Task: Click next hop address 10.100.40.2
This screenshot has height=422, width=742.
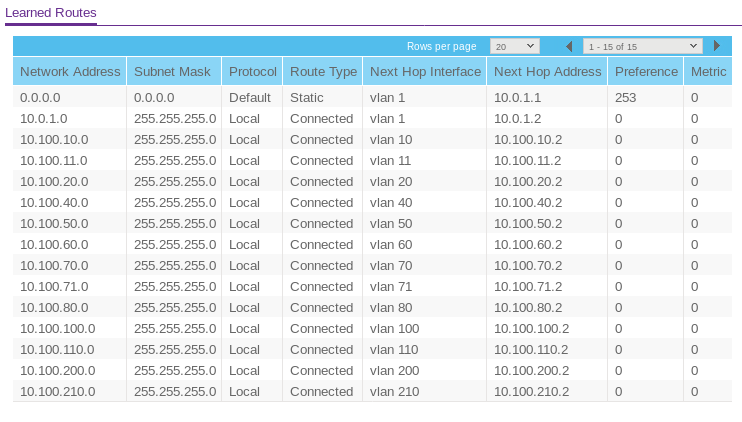Action: point(528,203)
